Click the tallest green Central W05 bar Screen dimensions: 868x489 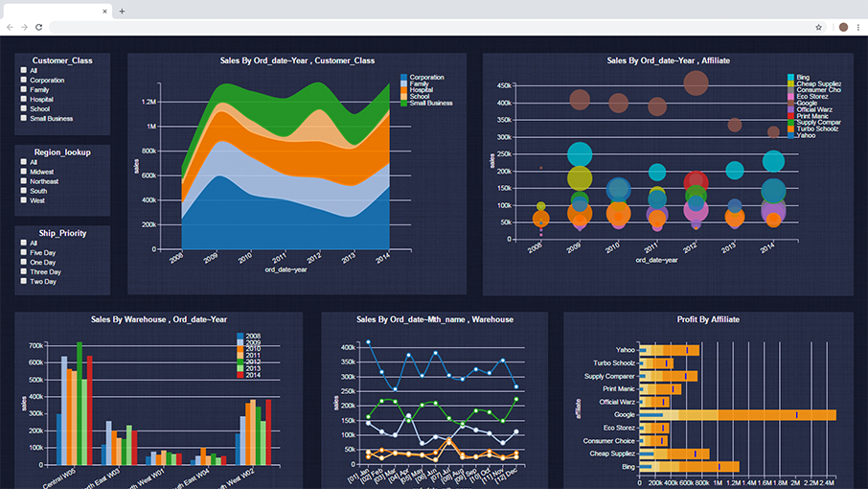pos(80,403)
